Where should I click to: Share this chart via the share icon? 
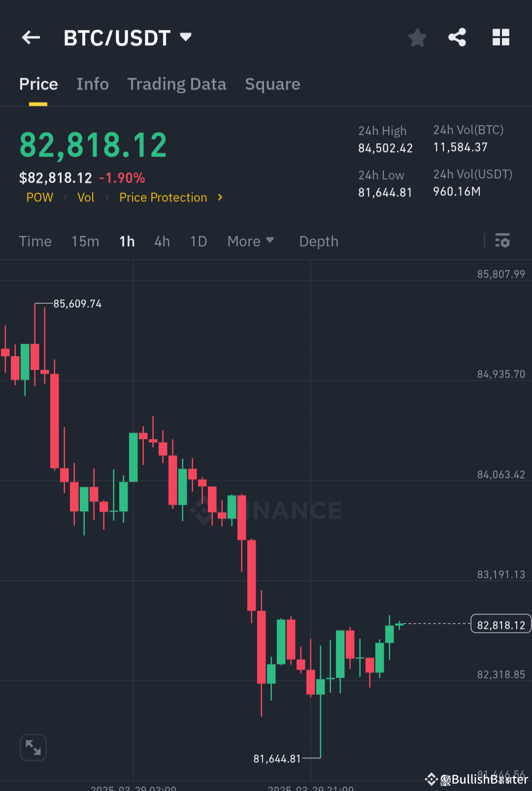tap(457, 37)
